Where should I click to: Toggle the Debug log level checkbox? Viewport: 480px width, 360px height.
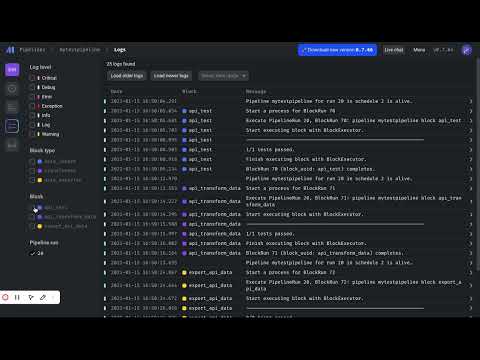coord(32,87)
